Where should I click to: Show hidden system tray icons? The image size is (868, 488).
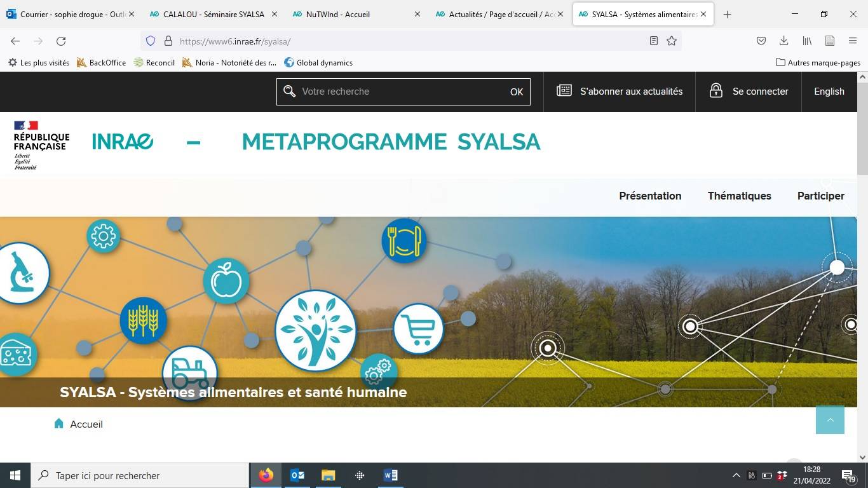736,475
